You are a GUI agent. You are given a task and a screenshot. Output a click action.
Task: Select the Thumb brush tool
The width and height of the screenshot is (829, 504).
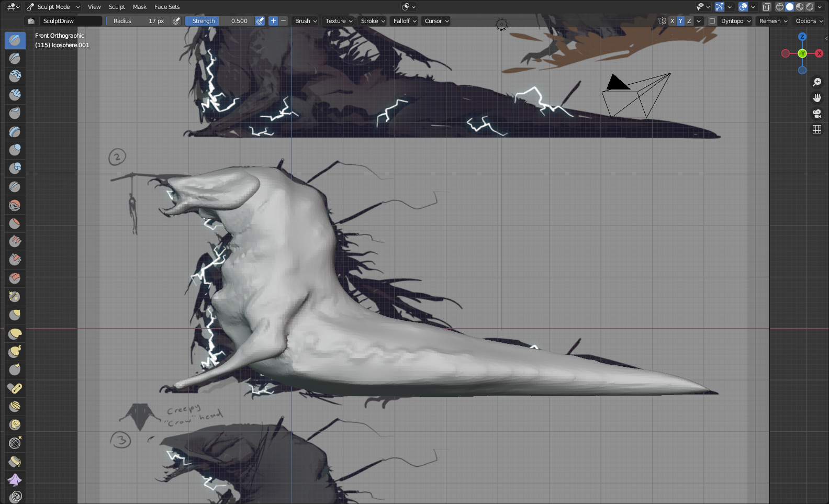click(15, 370)
